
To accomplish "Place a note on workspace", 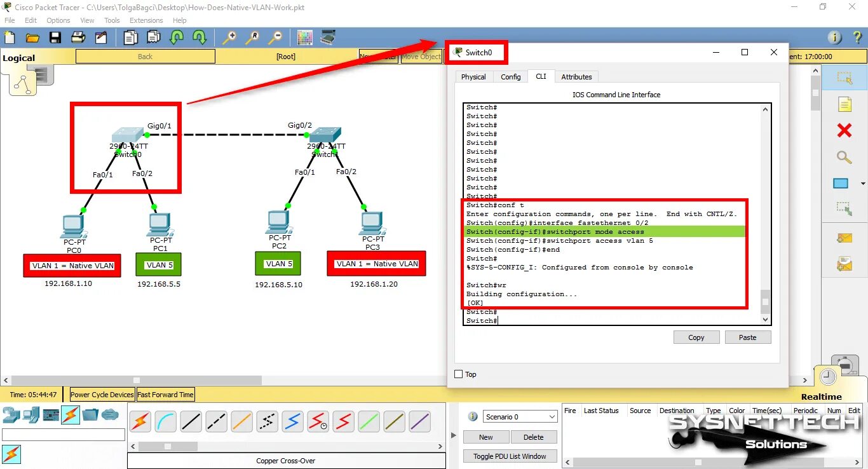I will 844,104.
